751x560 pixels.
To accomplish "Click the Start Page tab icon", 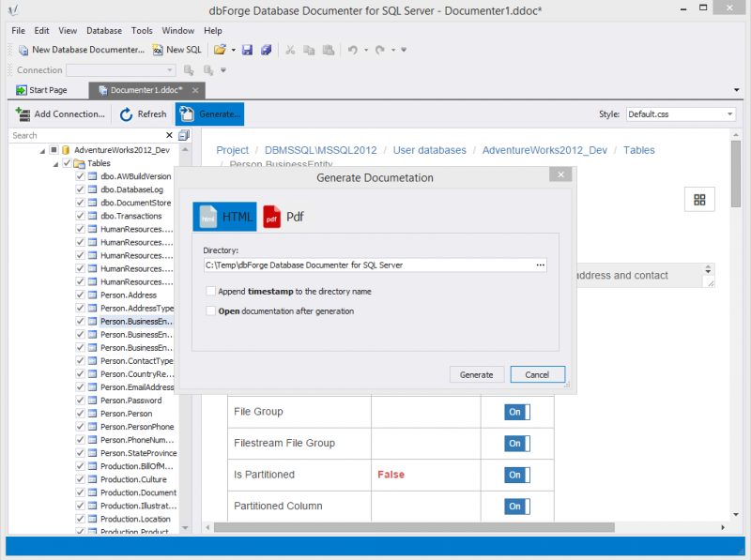I will 21,90.
